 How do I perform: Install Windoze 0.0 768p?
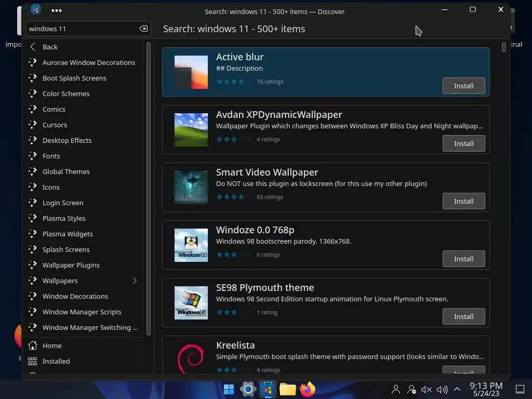click(x=463, y=259)
